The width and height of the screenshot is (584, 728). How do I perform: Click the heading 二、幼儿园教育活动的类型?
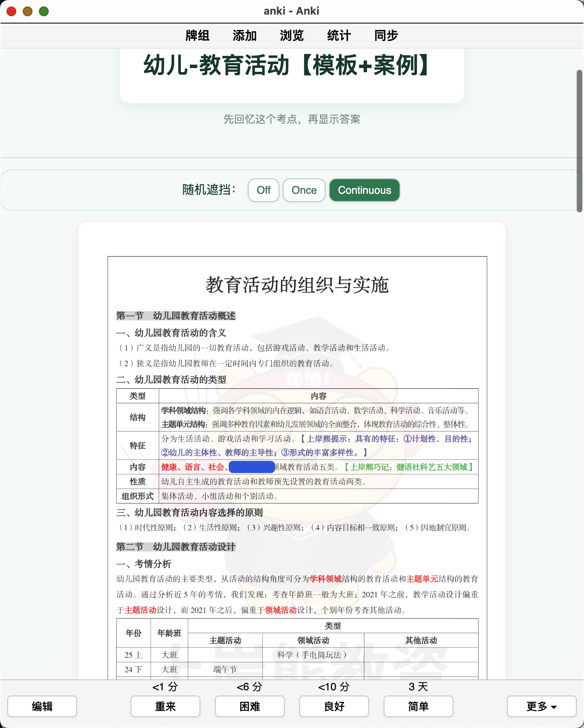[x=171, y=380]
